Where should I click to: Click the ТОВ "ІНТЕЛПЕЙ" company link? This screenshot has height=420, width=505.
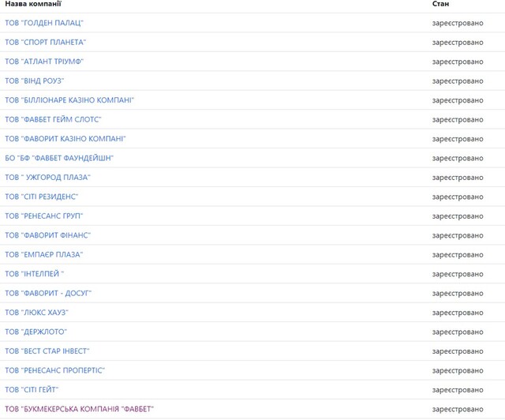coord(35,274)
